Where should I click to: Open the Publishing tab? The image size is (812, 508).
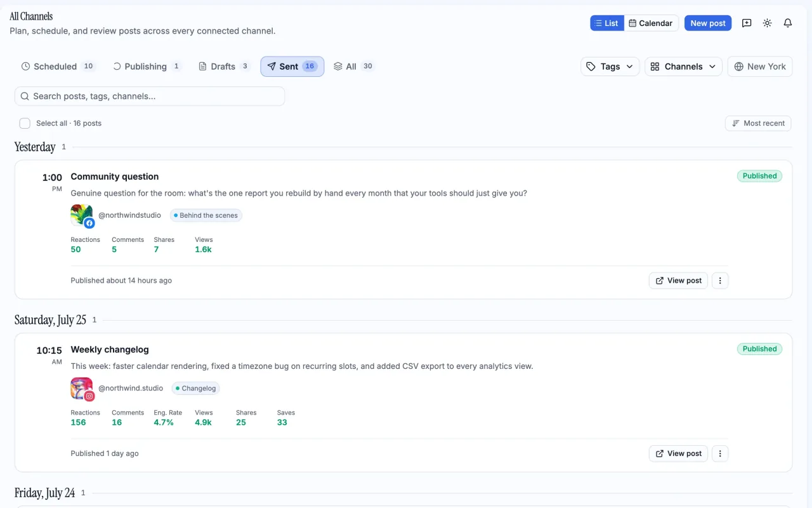pyautogui.click(x=147, y=67)
